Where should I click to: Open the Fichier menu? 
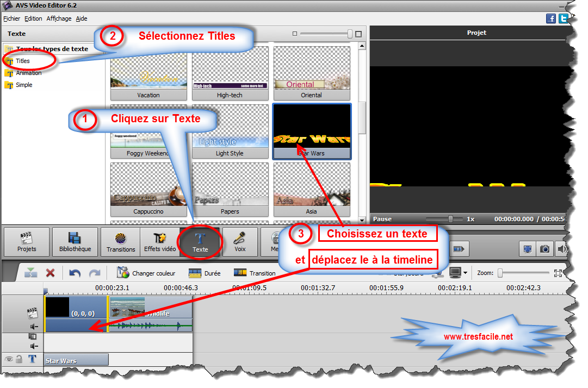click(x=11, y=18)
